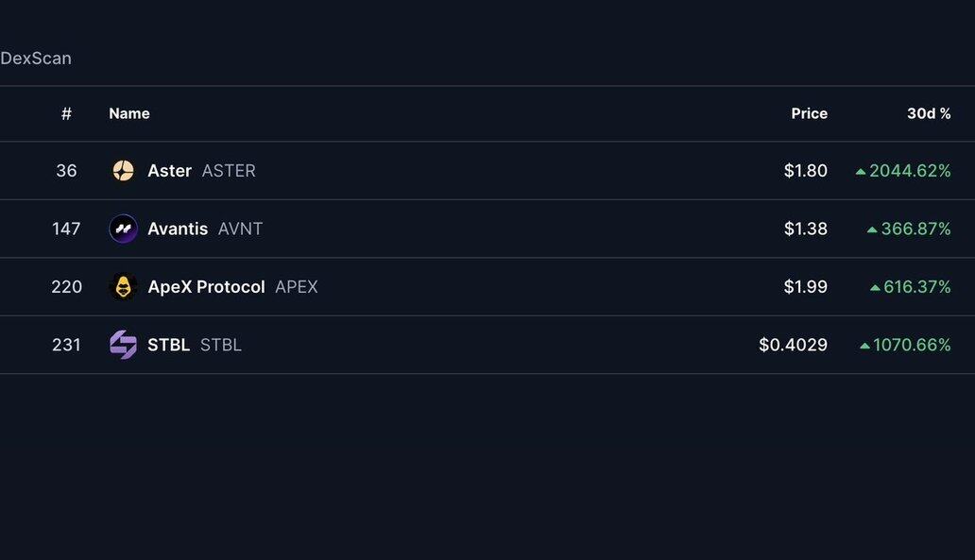
Task: Open the Aster coin logo icon
Action: pos(123,170)
